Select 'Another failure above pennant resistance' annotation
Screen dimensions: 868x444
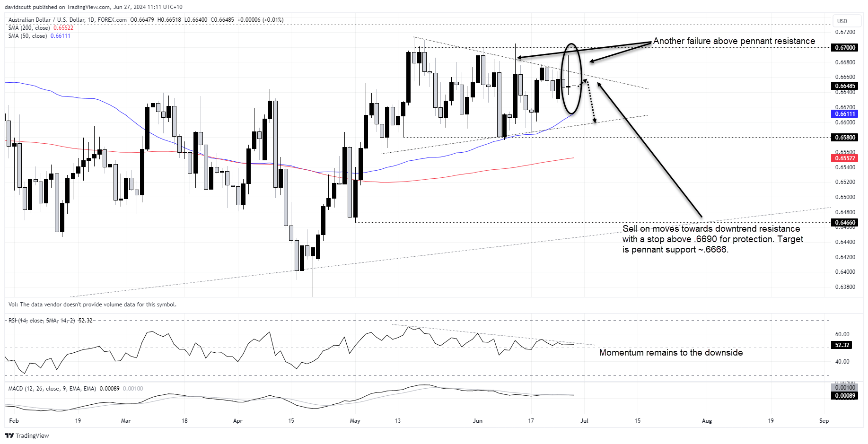click(x=734, y=41)
